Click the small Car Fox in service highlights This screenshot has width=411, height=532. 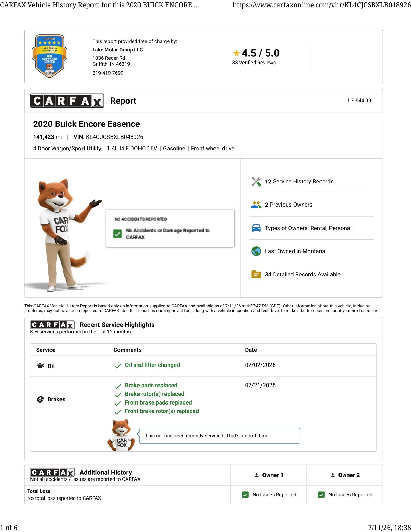click(x=122, y=435)
